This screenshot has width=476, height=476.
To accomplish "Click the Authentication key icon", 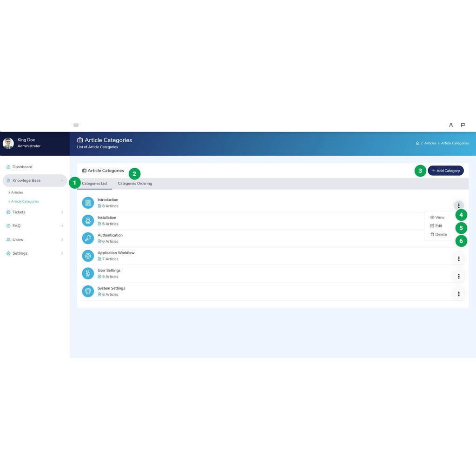I will [88, 238].
